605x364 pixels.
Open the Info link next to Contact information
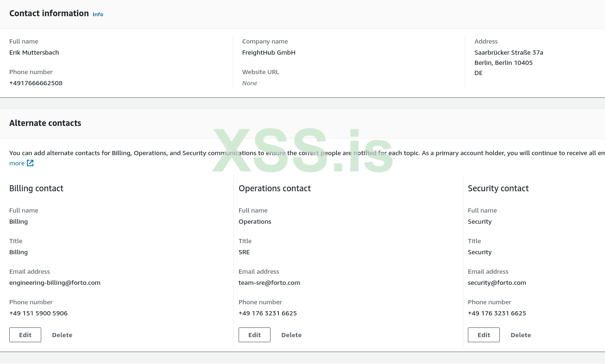pos(98,14)
